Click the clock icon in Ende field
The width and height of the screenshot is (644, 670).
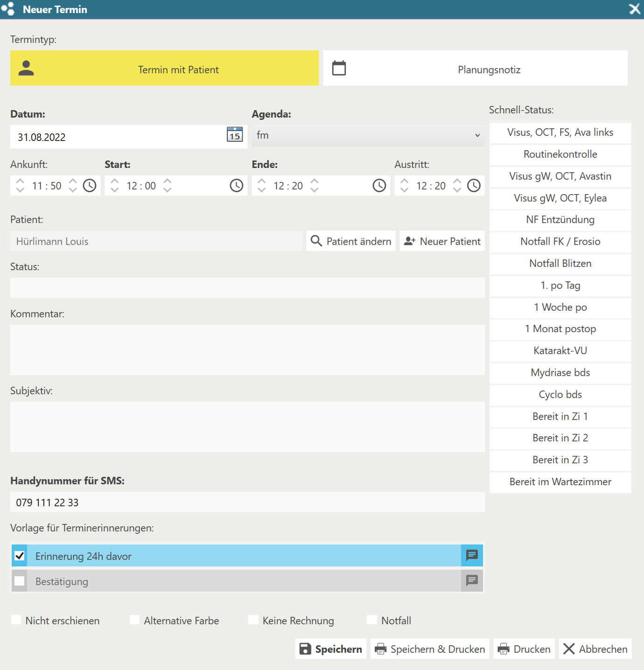(379, 186)
